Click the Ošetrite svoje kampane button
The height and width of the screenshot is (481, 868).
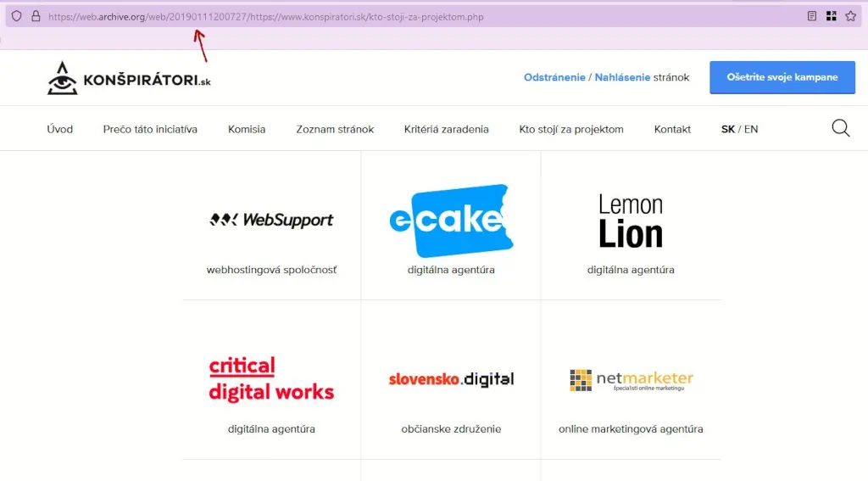pyautogui.click(x=782, y=77)
